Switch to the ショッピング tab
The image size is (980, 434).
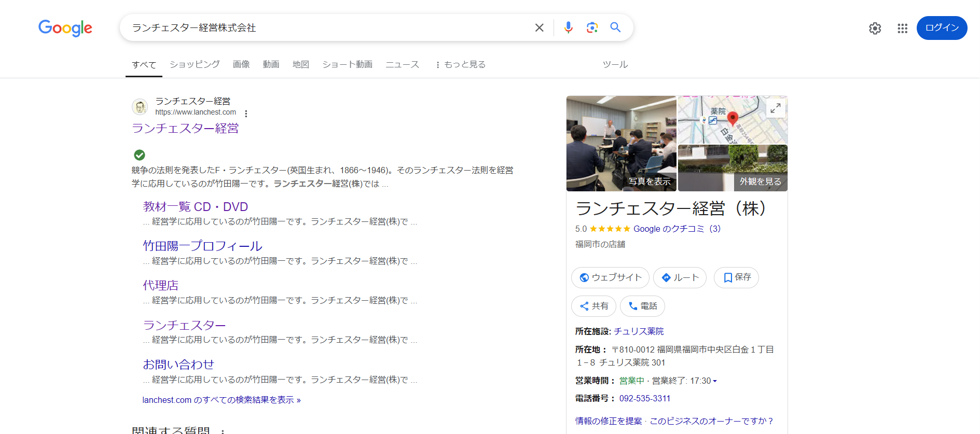click(195, 64)
